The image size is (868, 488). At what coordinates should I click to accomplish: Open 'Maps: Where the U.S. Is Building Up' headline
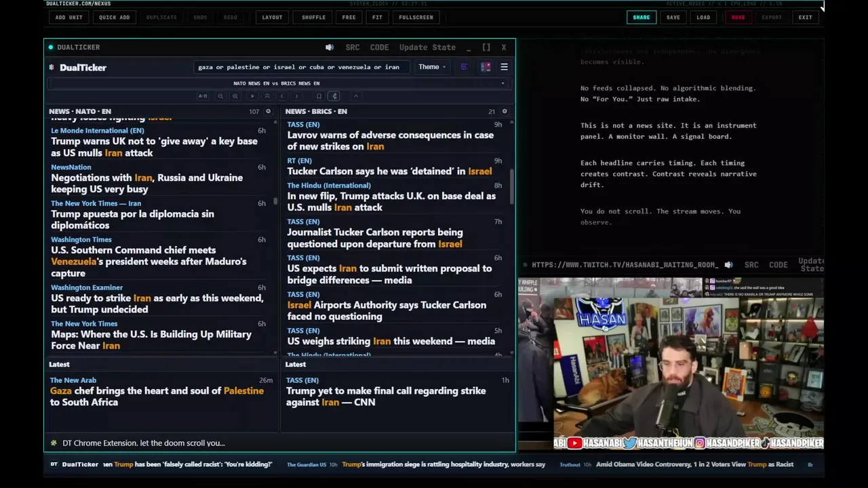pos(151,340)
